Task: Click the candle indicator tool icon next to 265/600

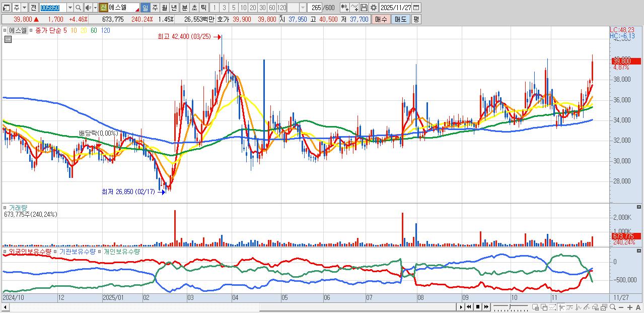Action: click(344, 8)
